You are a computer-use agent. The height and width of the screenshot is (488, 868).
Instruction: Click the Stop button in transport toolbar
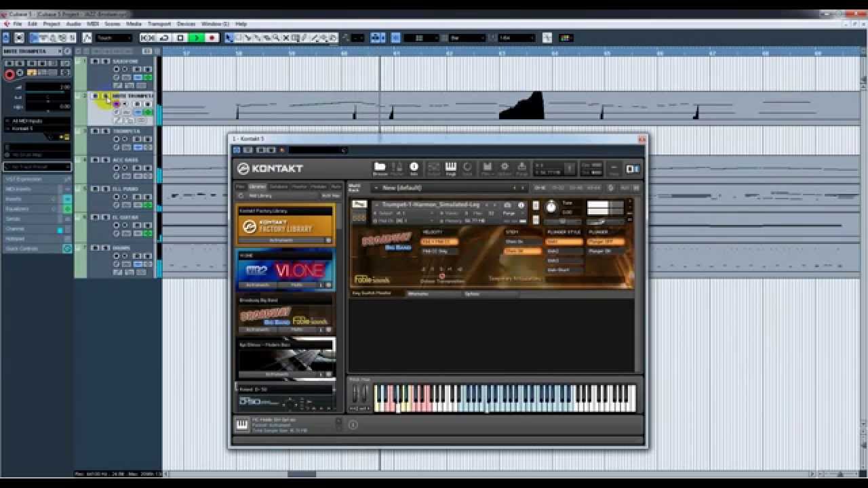click(180, 38)
